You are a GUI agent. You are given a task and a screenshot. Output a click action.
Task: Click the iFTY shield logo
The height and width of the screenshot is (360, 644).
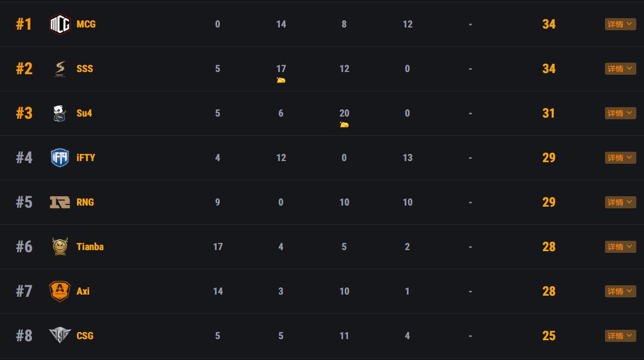pyautogui.click(x=60, y=158)
